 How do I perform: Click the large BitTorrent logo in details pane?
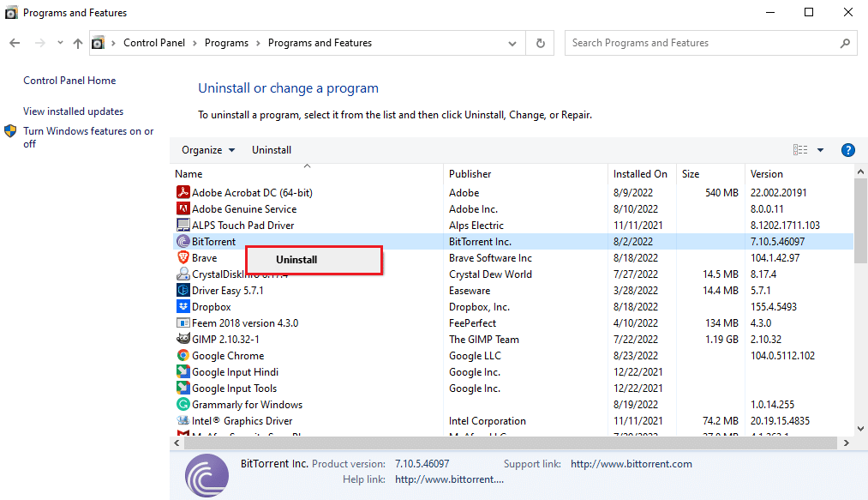tap(207, 475)
